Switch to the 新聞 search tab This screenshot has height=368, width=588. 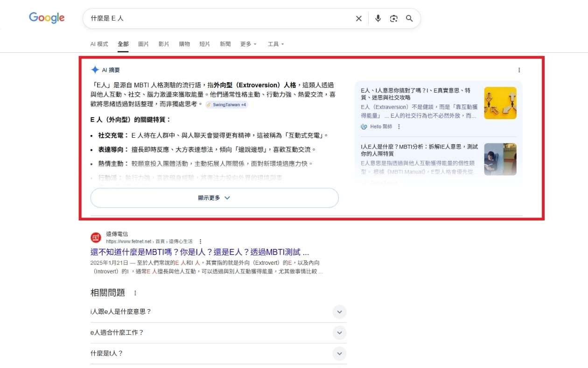coord(225,43)
